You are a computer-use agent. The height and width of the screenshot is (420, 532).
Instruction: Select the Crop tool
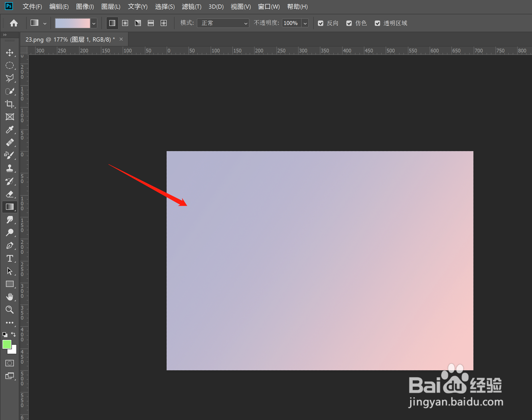(x=10, y=104)
